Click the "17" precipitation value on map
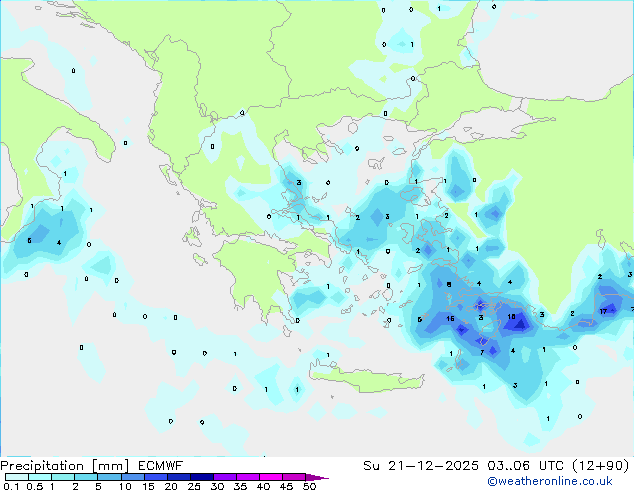The width and height of the screenshot is (634, 490). coord(603,311)
